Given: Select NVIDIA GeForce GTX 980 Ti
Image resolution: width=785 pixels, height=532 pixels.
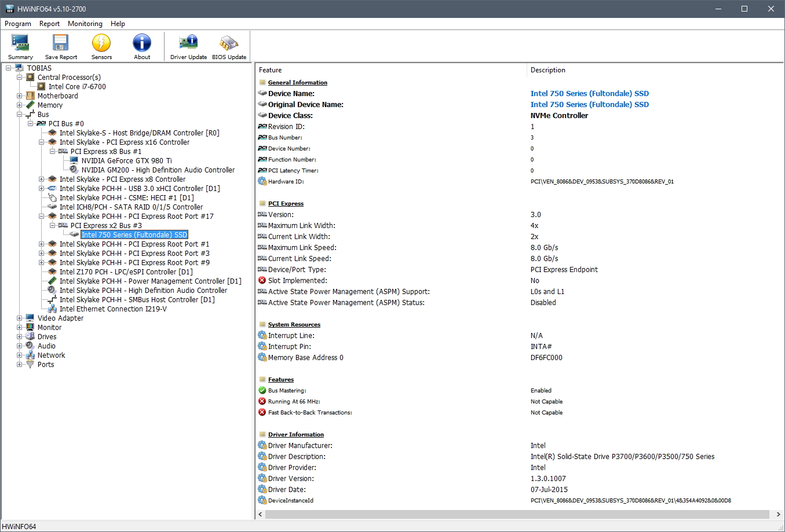Looking at the screenshot, I should (x=126, y=161).
